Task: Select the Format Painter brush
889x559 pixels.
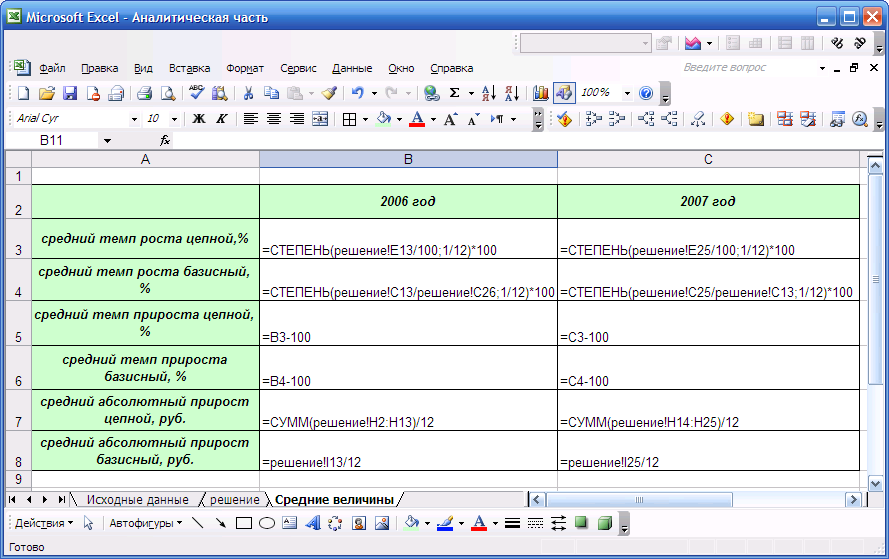Action: coord(329,93)
